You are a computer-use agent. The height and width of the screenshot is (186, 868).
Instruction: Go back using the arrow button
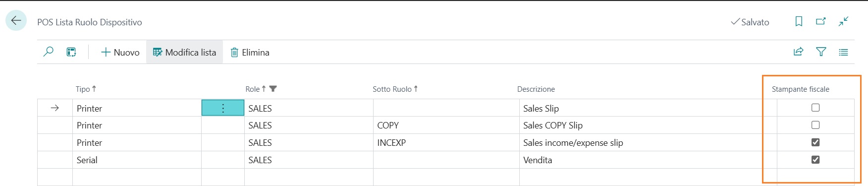pos(16,21)
